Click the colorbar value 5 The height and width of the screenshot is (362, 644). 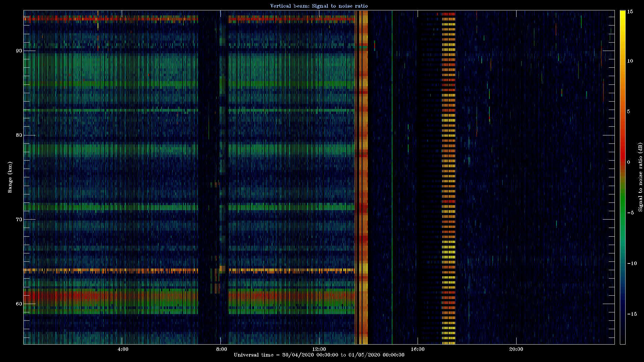click(x=629, y=111)
